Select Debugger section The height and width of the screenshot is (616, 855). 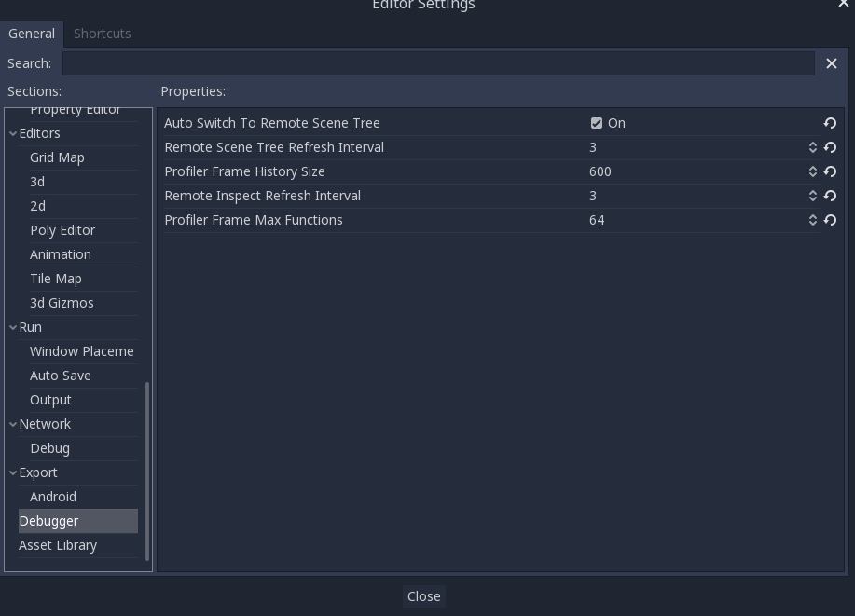78,521
